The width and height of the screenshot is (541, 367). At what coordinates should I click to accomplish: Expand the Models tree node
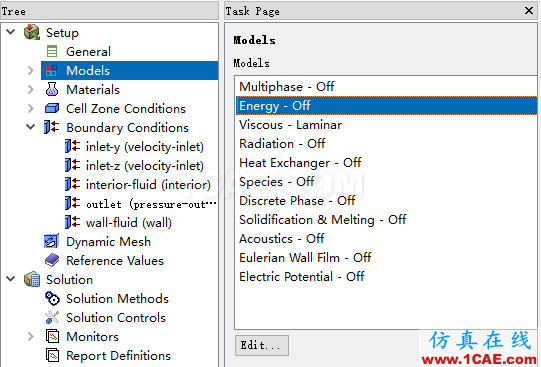[x=31, y=70]
